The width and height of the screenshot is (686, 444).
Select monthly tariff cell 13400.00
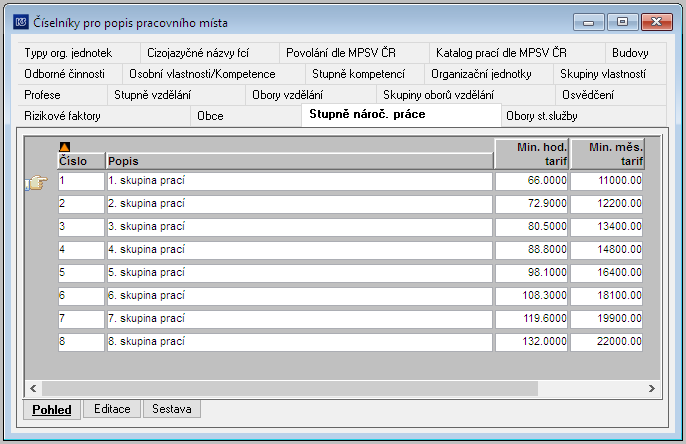[606, 227]
